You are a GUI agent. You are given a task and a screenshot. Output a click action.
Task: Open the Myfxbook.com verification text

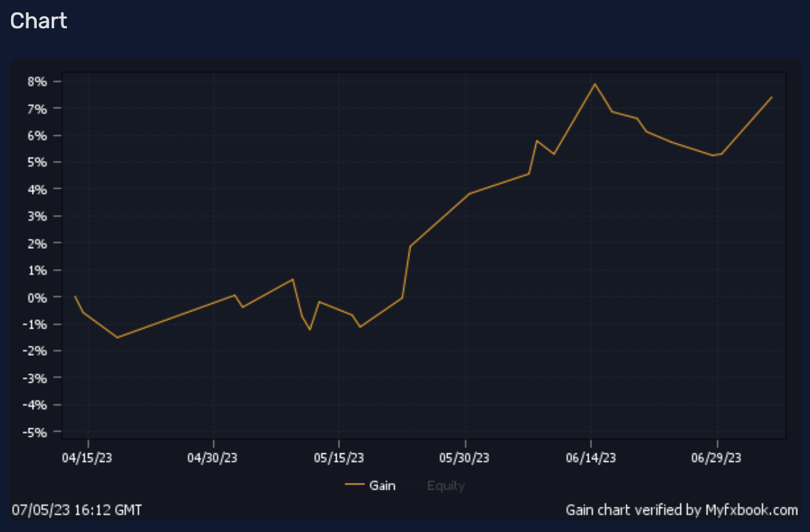[682, 509]
